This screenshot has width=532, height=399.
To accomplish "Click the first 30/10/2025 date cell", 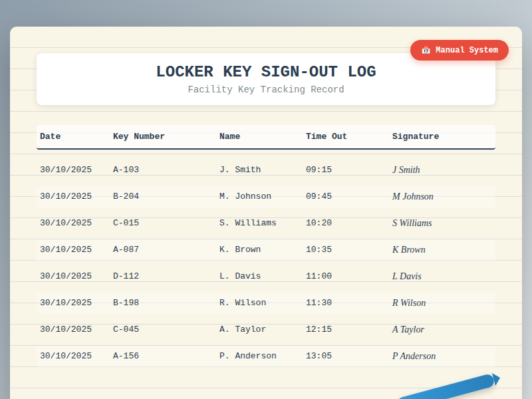I will point(66,169).
